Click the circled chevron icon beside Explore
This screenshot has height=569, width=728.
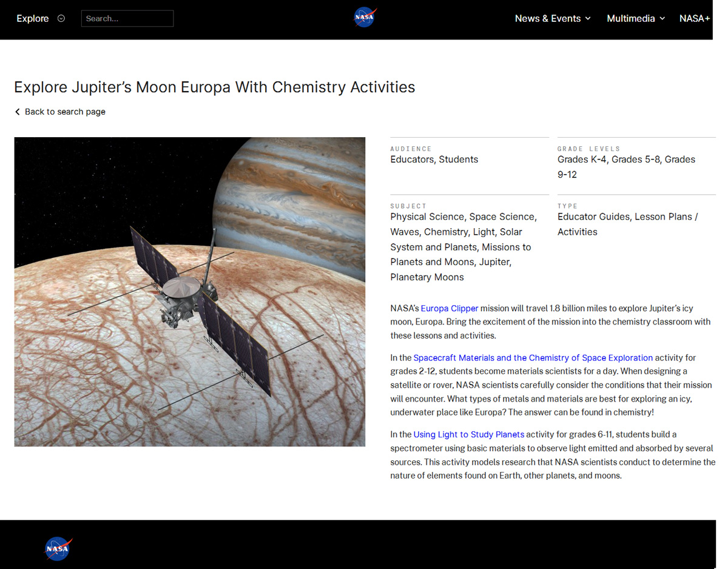pos(61,18)
